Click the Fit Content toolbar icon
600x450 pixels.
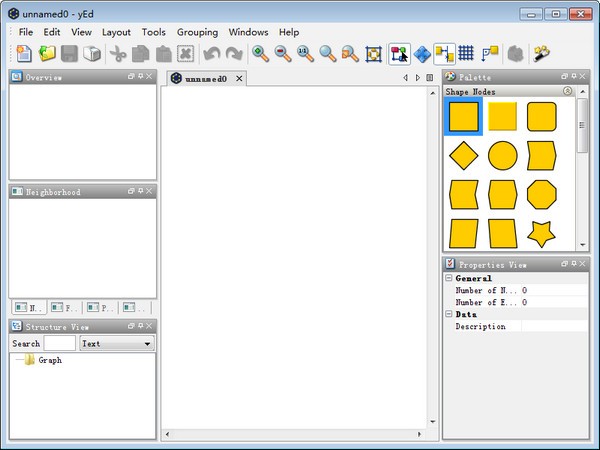coord(374,54)
